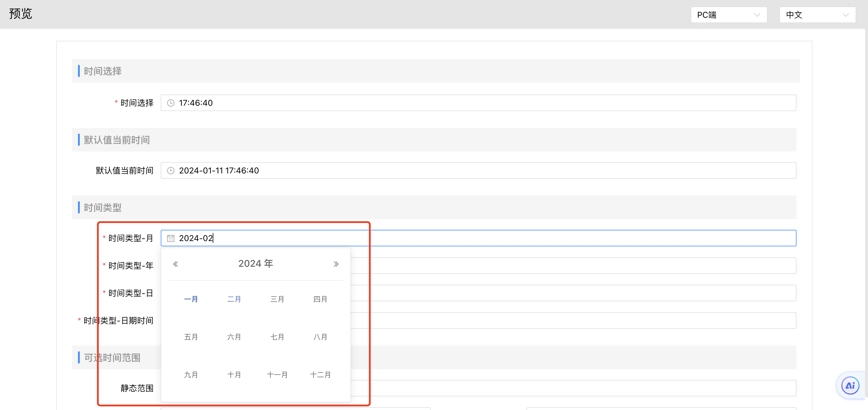The width and height of the screenshot is (868, 410).
Task: Focus the 时间类型-月 month input field
Action: click(x=479, y=238)
